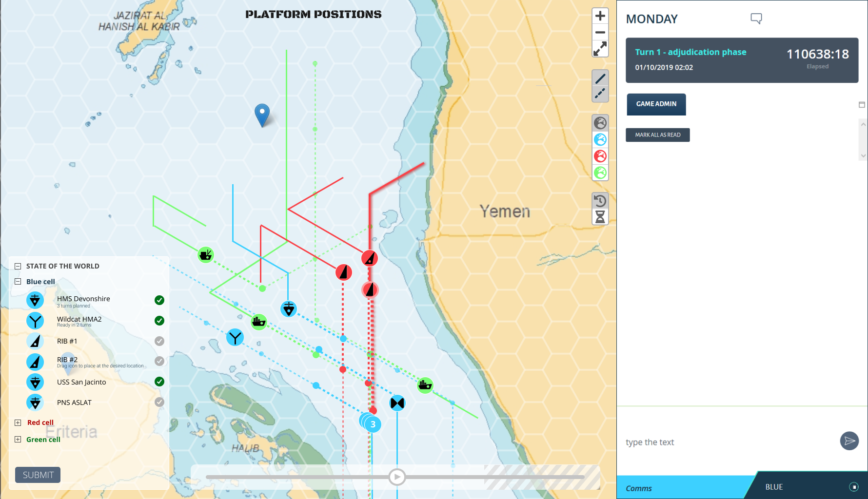Switch to red force globe view
Image resolution: width=868 pixels, height=499 pixels.
tap(600, 156)
